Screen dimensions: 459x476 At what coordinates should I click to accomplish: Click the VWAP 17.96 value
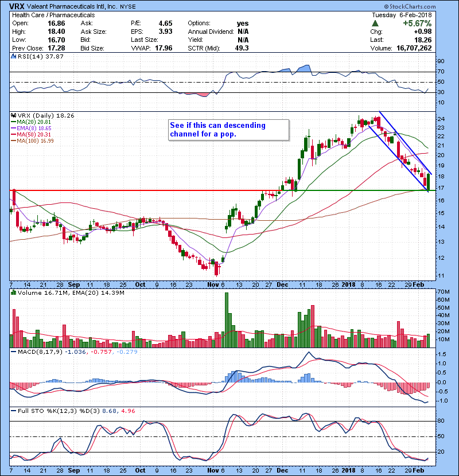tap(164, 48)
